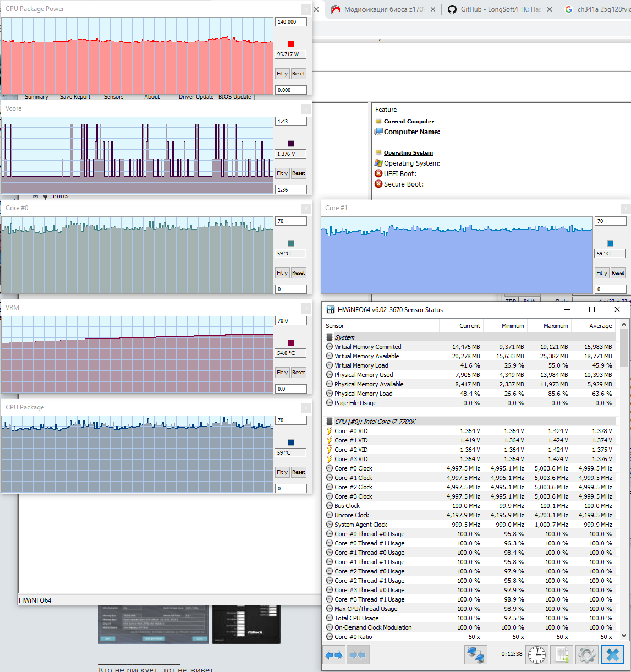The width and height of the screenshot is (631, 672).
Task: Click the 70.0 maximum field in the VRM graph
Action: (x=290, y=320)
